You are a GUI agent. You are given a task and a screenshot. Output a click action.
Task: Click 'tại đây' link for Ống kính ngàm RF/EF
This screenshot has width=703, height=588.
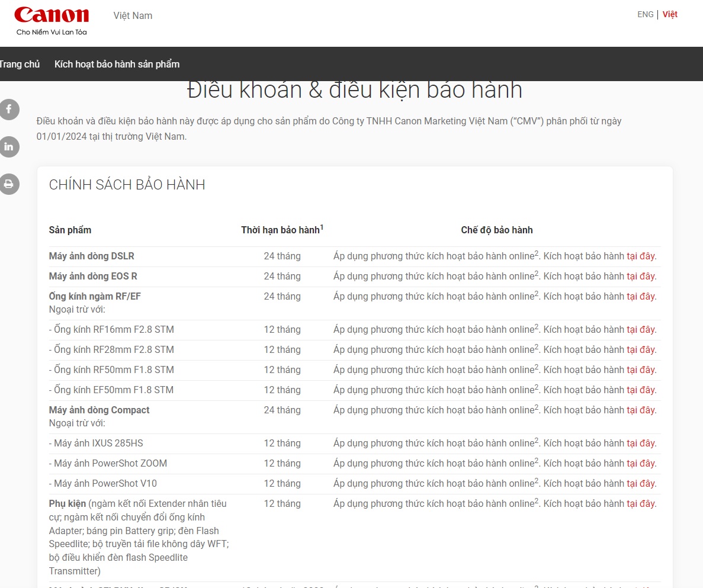coord(641,296)
